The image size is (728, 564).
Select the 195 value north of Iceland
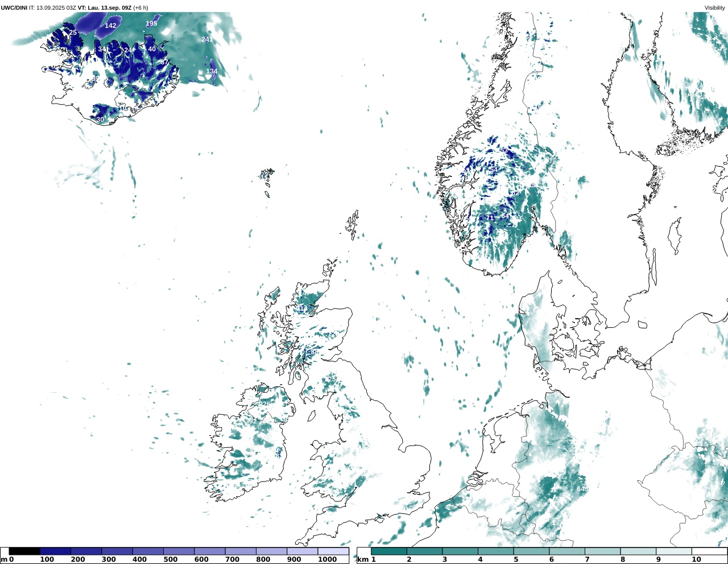151,23
